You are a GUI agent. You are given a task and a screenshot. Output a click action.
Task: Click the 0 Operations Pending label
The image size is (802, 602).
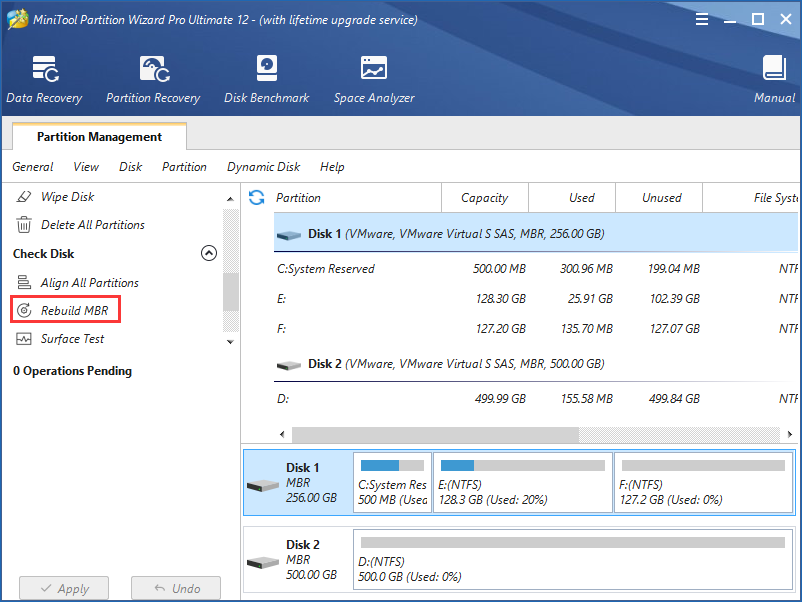tap(72, 370)
